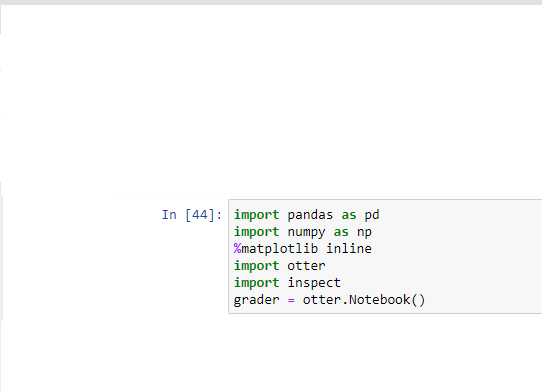
Task: Click the word 'inline' in the cell
Action: pyautogui.click(x=349, y=249)
